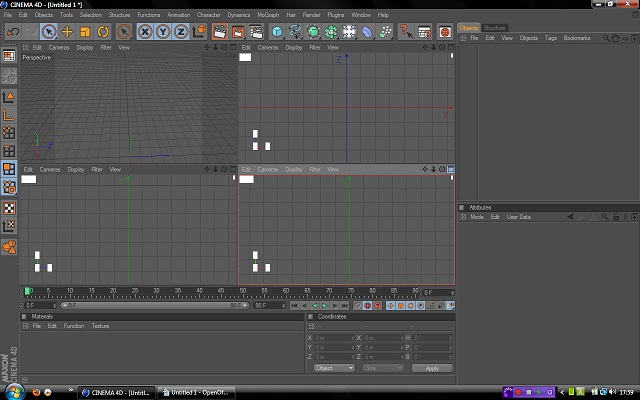Go to end of animation
The image size is (640, 400).
pyautogui.click(x=344, y=305)
